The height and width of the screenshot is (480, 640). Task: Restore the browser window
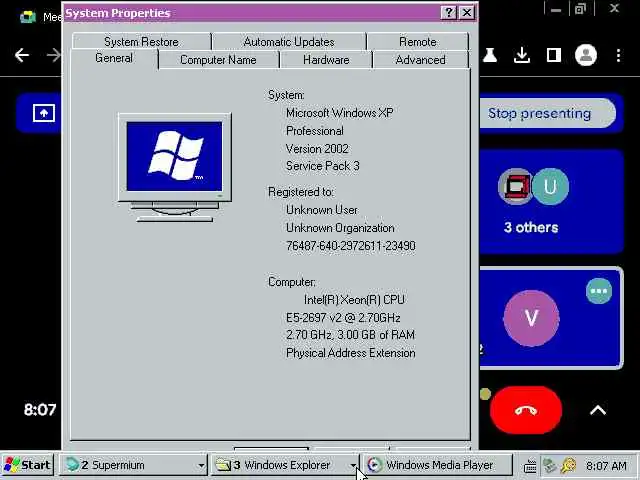[x=580, y=9]
